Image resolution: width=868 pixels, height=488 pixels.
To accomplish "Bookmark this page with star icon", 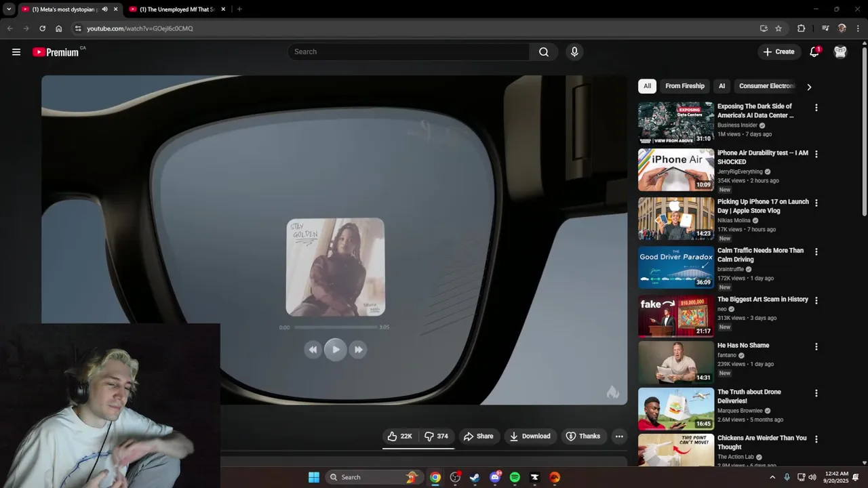I will pyautogui.click(x=778, y=28).
